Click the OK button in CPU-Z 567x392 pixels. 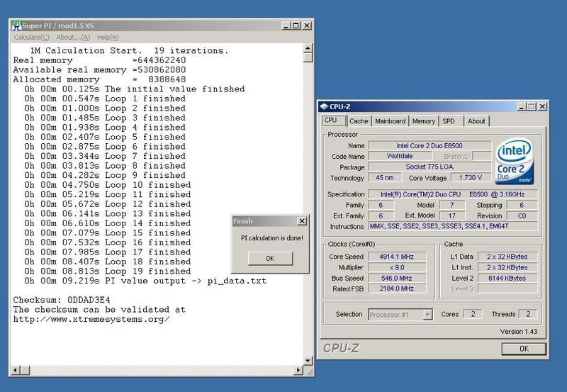[x=523, y=348]
